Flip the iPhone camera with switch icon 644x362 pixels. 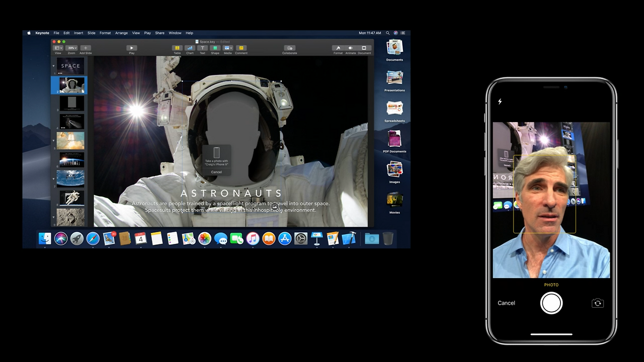click(x=598, y=303)
